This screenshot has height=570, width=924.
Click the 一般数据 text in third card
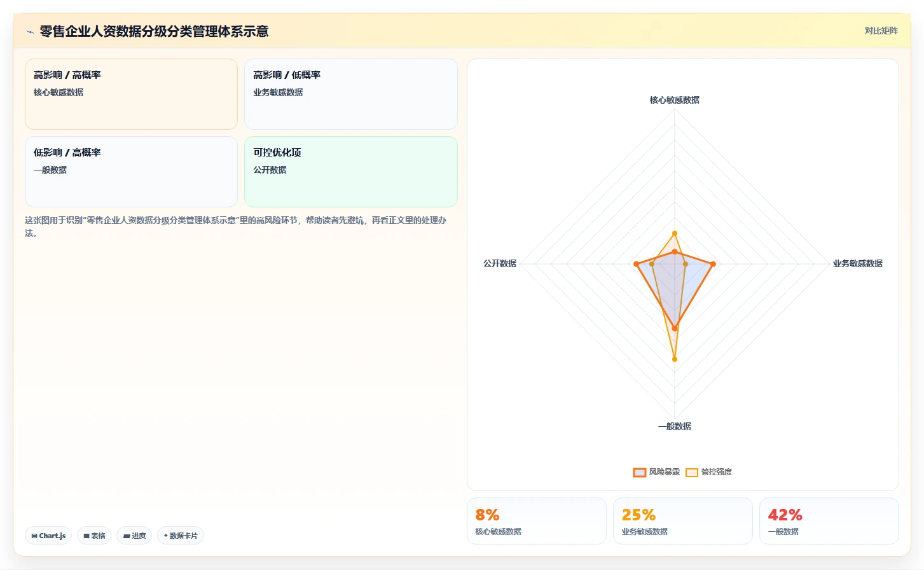click(50, 170)
